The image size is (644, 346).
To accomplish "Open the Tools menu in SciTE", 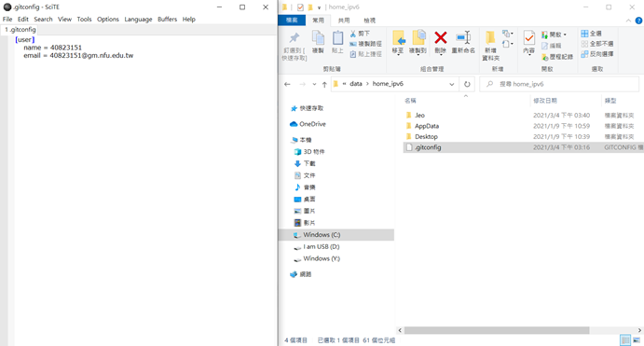I will [x=84, y=20].
